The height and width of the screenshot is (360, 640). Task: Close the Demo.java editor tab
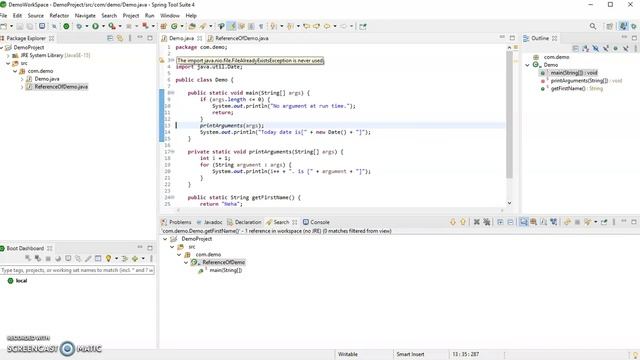tap(200, 38)
